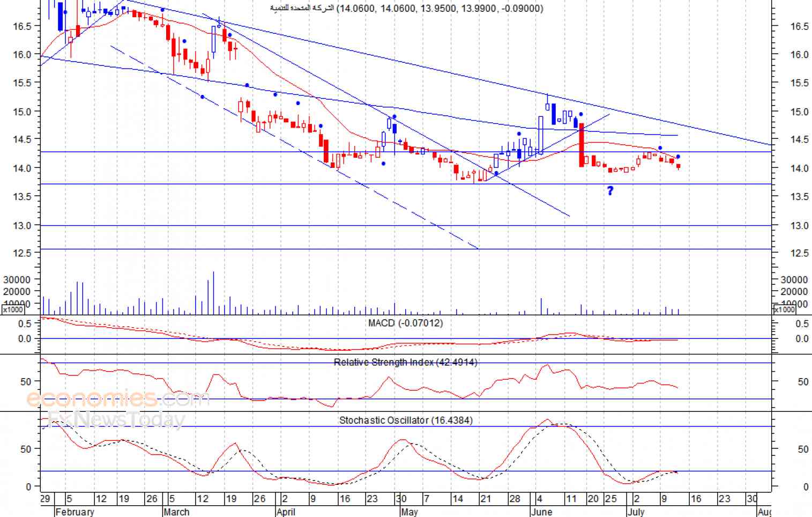Viewport: 812px width, 517px height.
Task: Select the April month label
Action: point(286,512)
